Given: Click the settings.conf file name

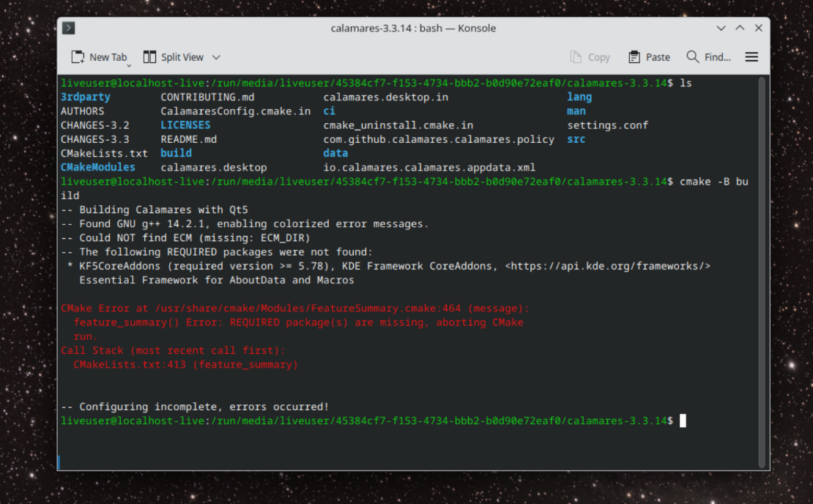Looking at the screenshot, I should click(x=608, y=125).
